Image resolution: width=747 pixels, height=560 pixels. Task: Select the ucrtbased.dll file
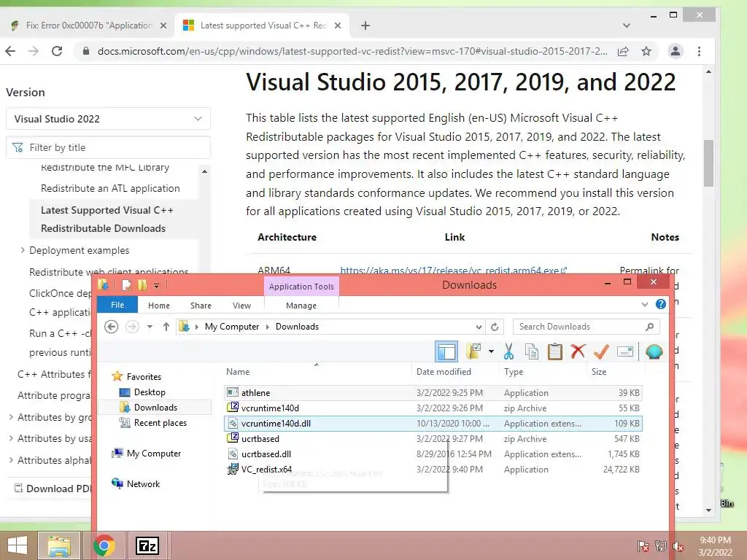pyautogui.click(x=433, y=454)
